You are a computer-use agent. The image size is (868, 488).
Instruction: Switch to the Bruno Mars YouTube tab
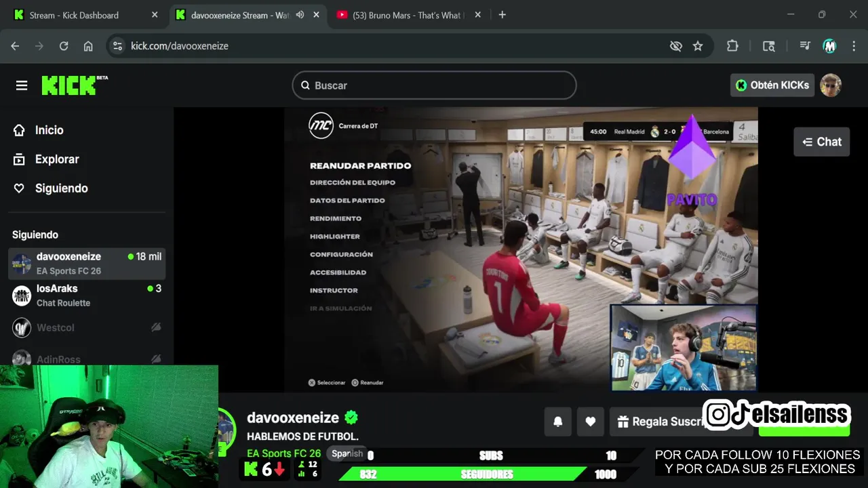407,15
